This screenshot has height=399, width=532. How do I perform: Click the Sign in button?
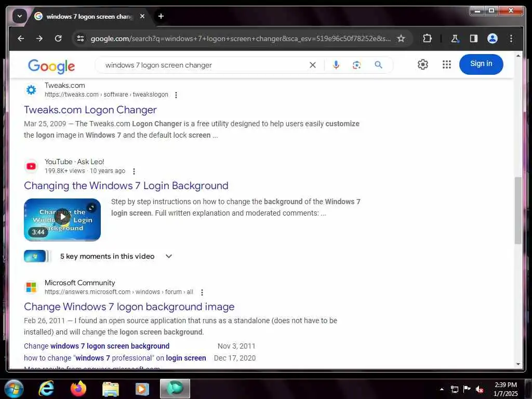pyautogui.click(x=481, y=64)
